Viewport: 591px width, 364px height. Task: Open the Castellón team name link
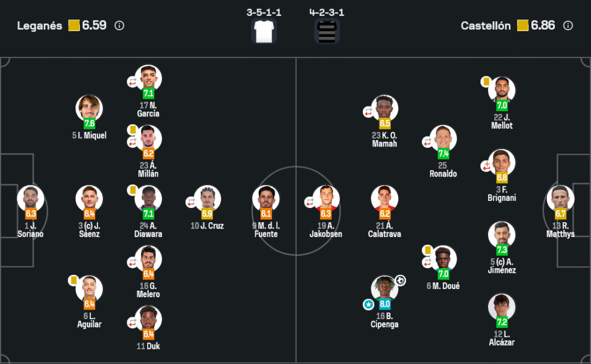click(486, 26)
